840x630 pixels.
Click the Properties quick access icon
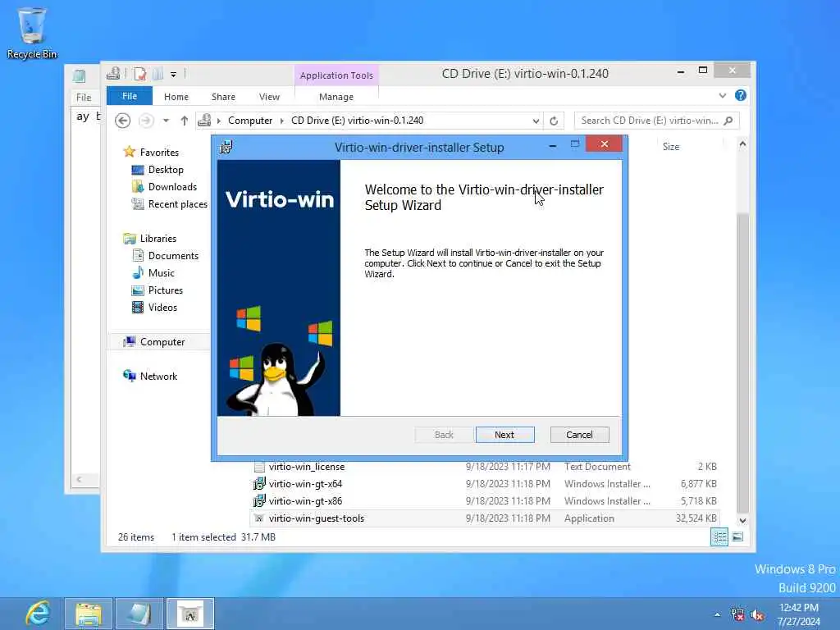tap(139, 74)
